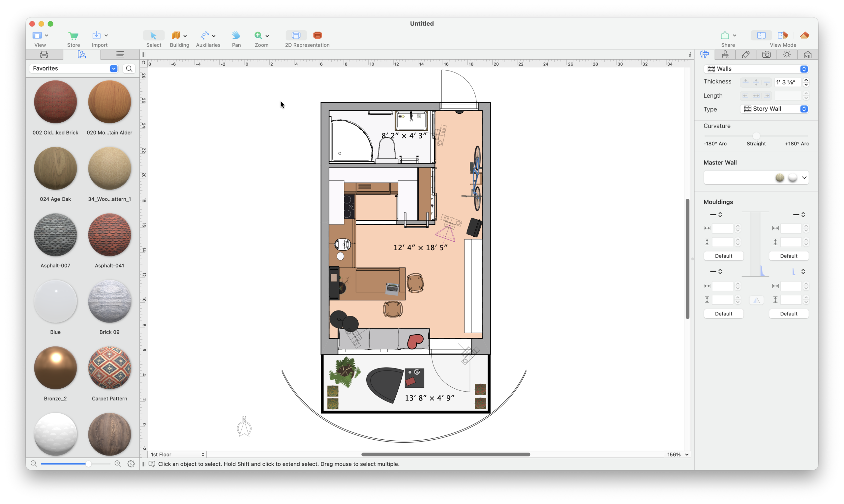Expand the Master Wall materials chevron
This screenshot has height=504, width=844.
804,178
